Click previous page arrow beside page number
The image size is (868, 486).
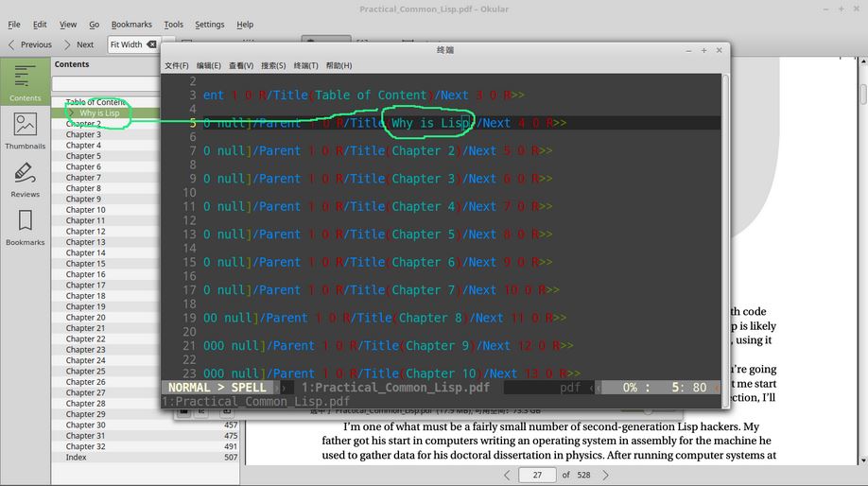coord(507,475)
